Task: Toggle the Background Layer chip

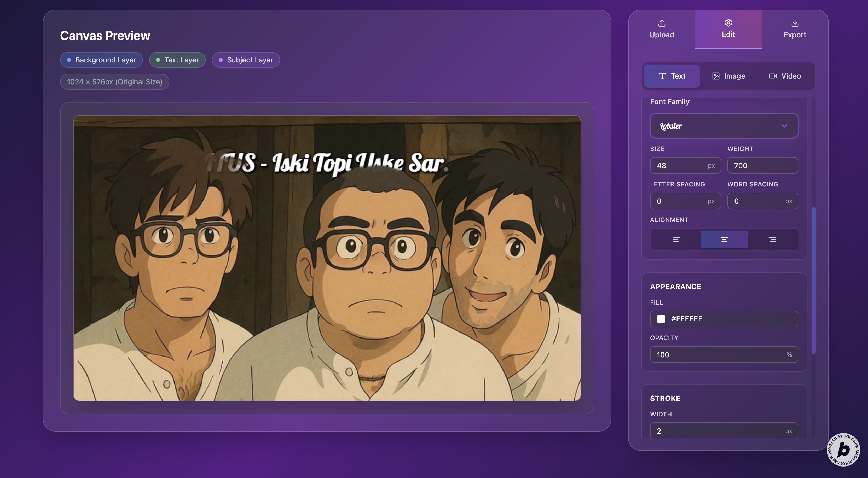Action: pyautogui.click(x=101, y=60)
